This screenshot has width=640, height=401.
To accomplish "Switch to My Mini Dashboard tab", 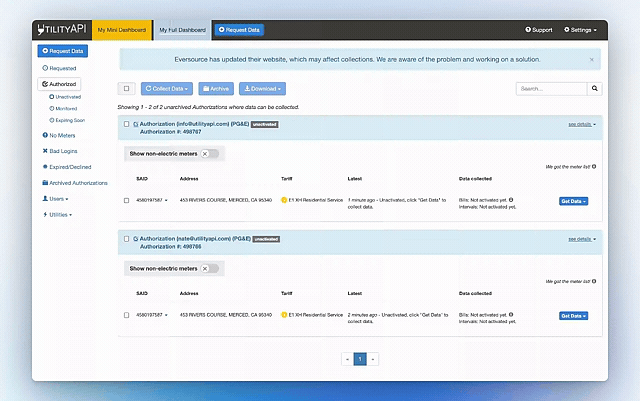I will [122, 30].
